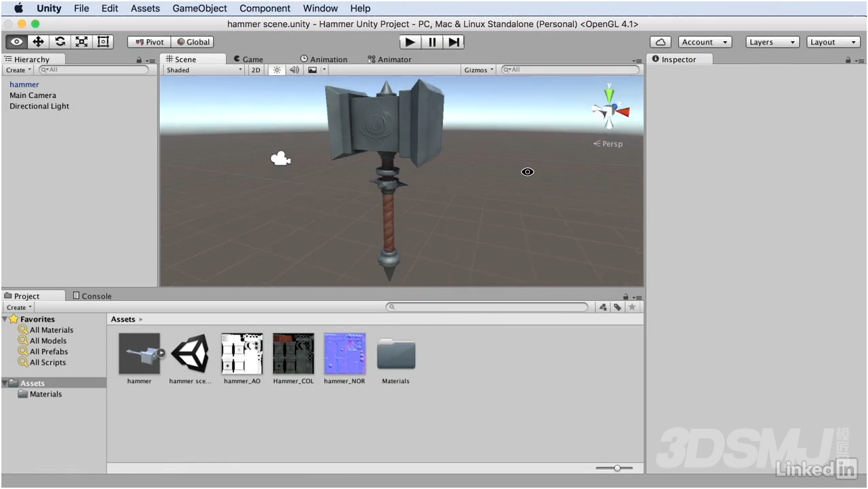This screenshot has height=489, width=868.
Task: Open the Cloud services button
Action: (660, 42)
